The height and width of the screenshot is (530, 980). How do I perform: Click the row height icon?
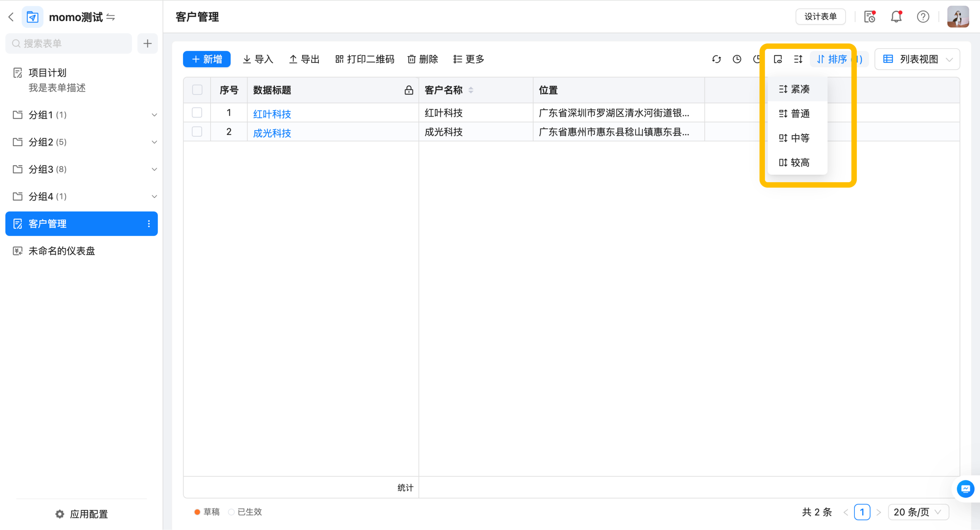798,59
